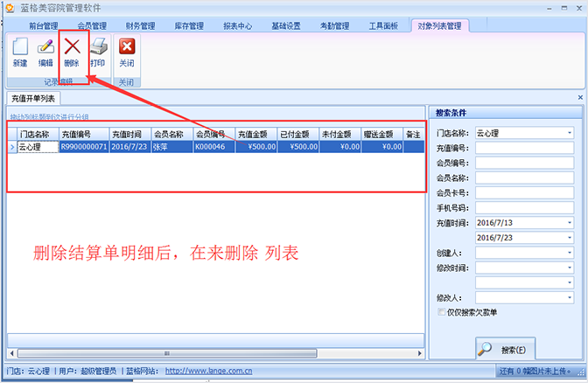588x383 pixels.
Task: Click the horizontal scrollbar left arrow
Action: (x=12, y=353)
